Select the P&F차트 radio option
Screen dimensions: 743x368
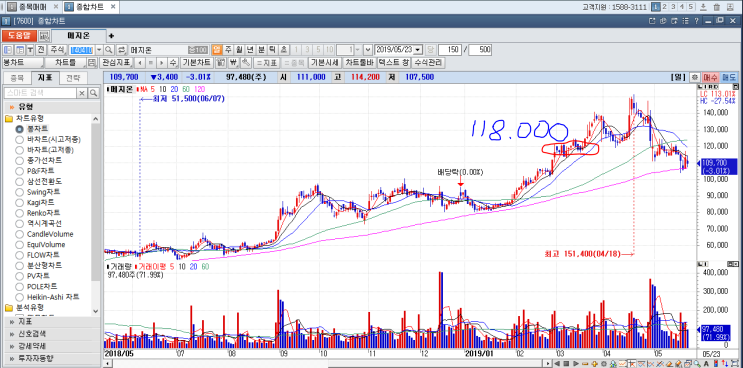(x=19, y=171)
